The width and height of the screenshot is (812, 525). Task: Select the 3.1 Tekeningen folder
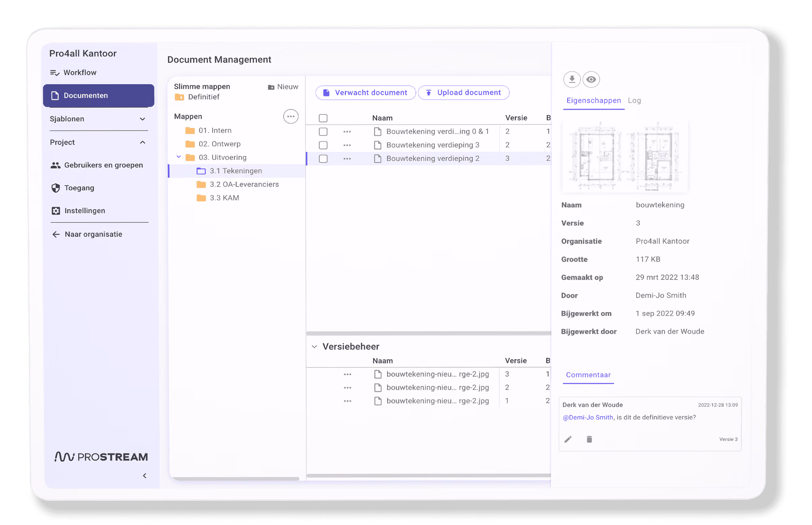[237, 171]
